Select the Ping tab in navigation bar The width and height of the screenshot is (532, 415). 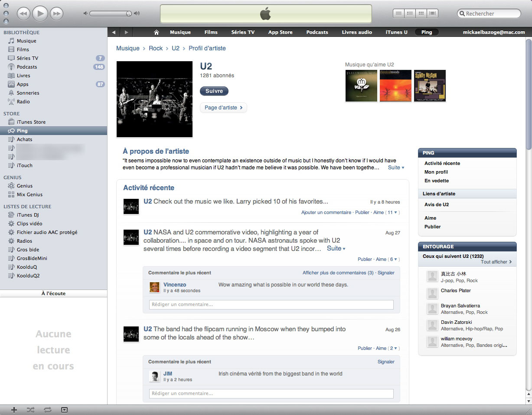coord(427,32)
